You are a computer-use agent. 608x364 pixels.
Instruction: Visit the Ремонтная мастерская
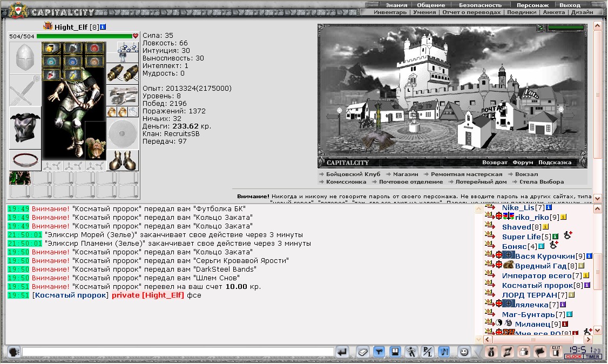click(x=467, y=174)
